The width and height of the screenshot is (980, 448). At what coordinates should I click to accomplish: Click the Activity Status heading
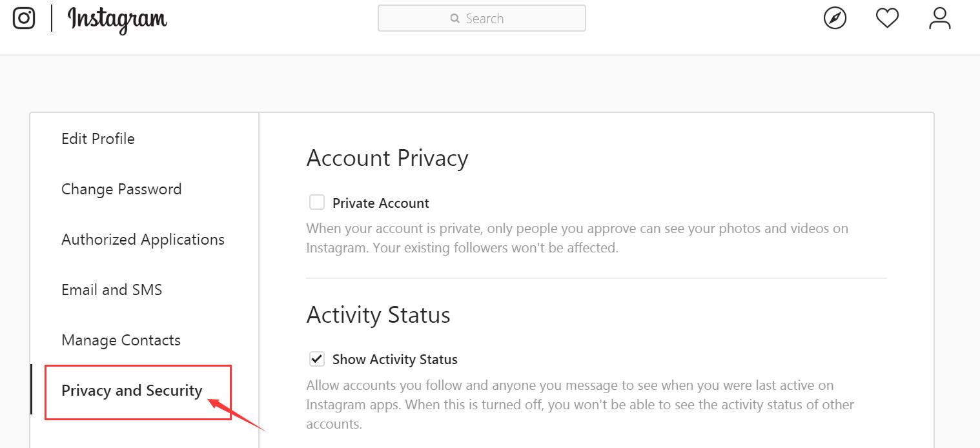378,315
